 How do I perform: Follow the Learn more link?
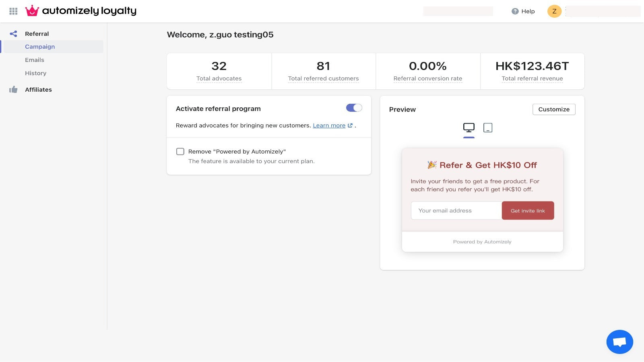329,125
